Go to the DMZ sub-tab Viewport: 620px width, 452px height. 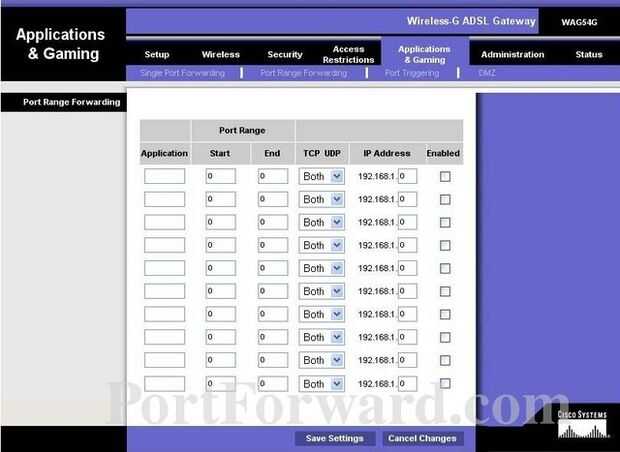(487, 73)
